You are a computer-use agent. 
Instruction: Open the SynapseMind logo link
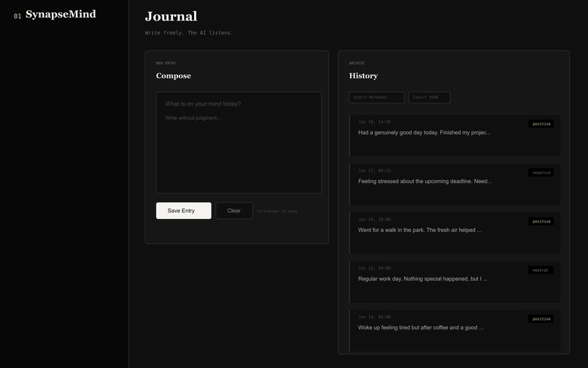click(61, 15)
